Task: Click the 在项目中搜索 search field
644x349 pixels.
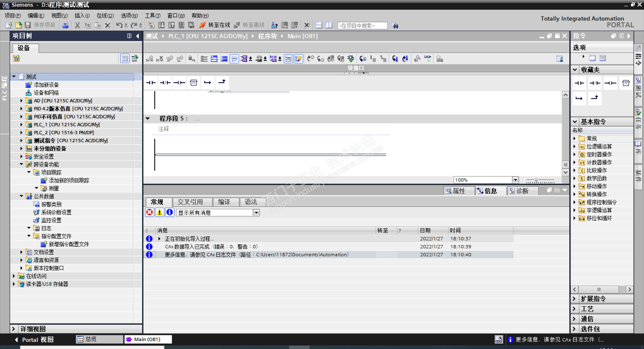Action: (363, 26)
